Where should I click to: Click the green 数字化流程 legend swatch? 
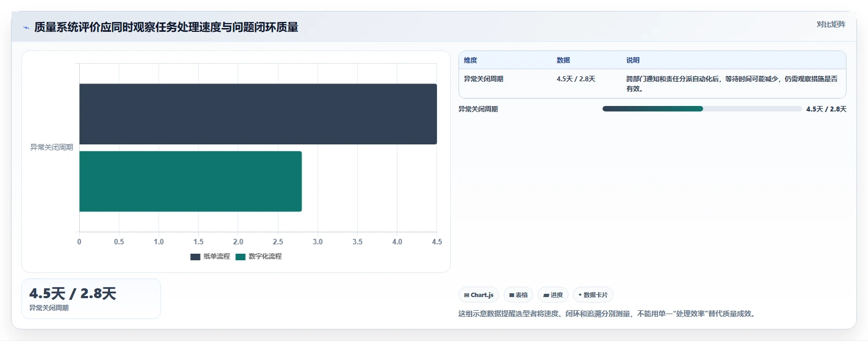[240, 257]
